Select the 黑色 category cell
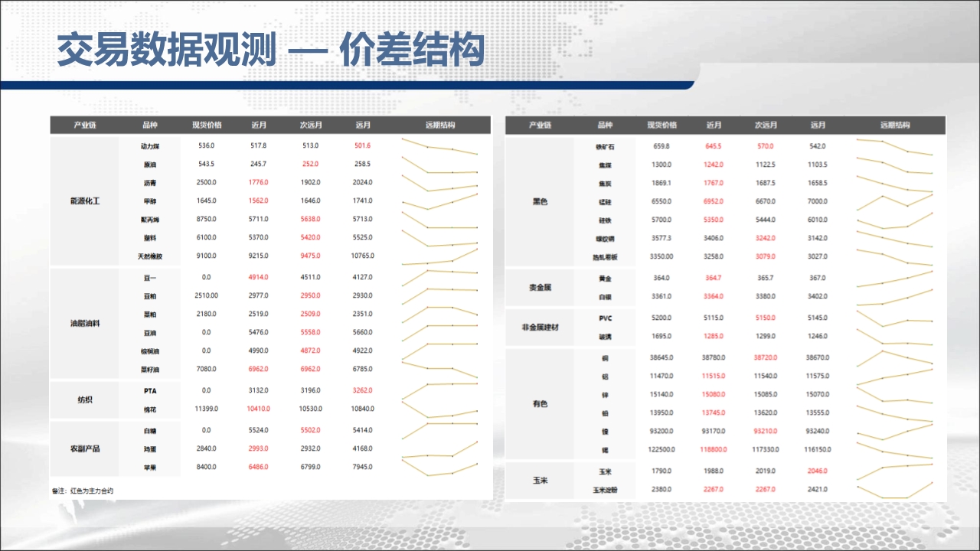Image resolution: width=980 pixels, height=551 pixels. [x=540, y=201]
